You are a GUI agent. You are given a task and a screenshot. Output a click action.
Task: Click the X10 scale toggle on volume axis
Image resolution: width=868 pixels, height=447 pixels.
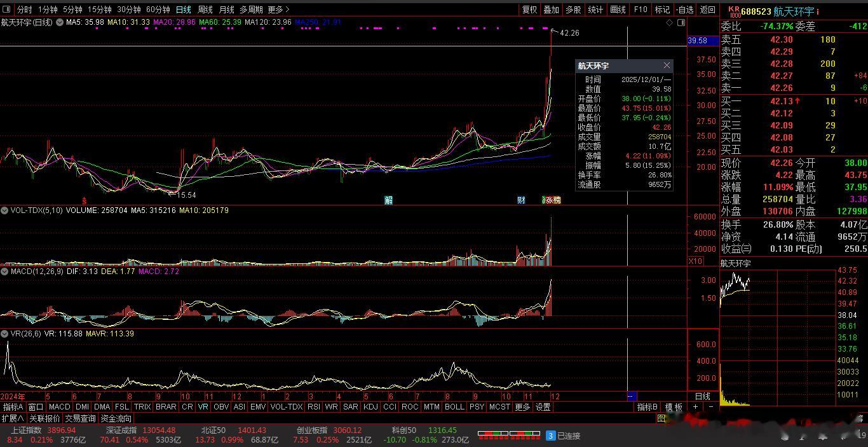tap(695, 261)
